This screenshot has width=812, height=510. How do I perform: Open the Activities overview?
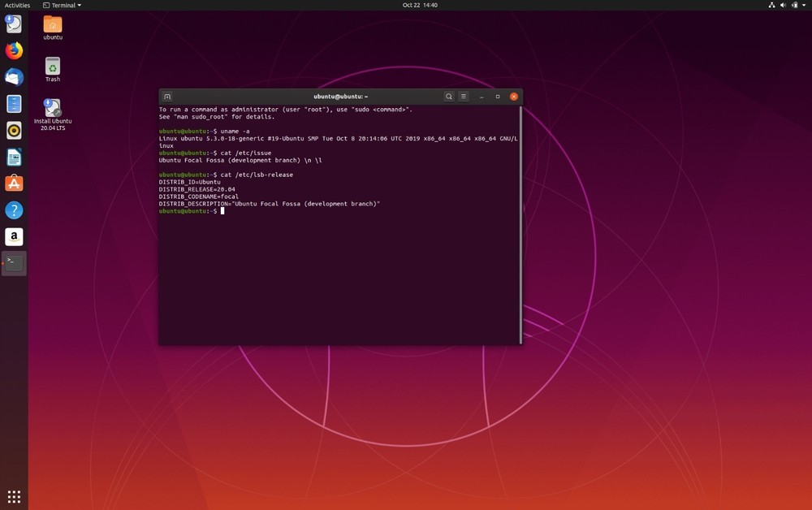tap(17, 5)
